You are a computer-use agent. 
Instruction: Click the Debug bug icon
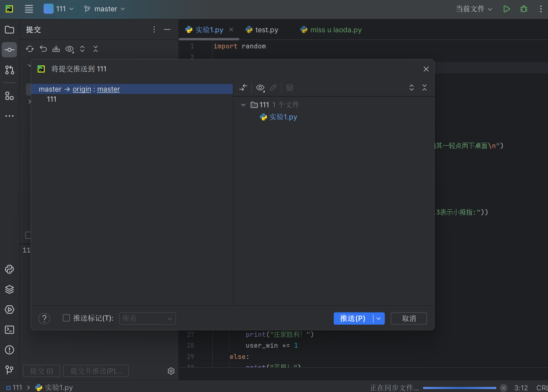524,9
